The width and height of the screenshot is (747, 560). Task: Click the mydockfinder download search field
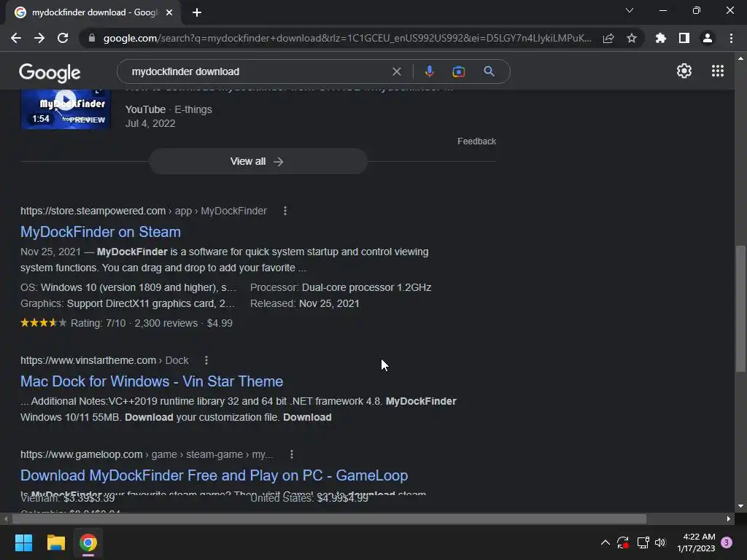pyautogui.click(x=258, y=71)
